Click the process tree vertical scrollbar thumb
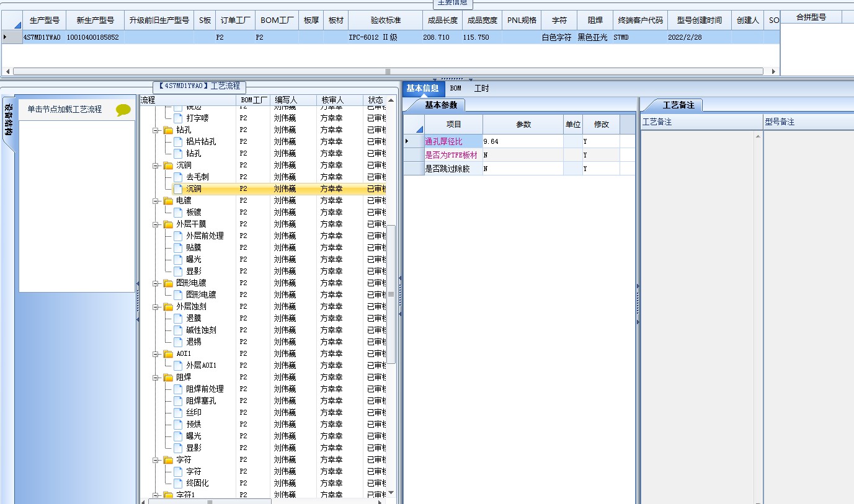Image resolution: width=854 pixels, height=504 pixels. (391, 294)
